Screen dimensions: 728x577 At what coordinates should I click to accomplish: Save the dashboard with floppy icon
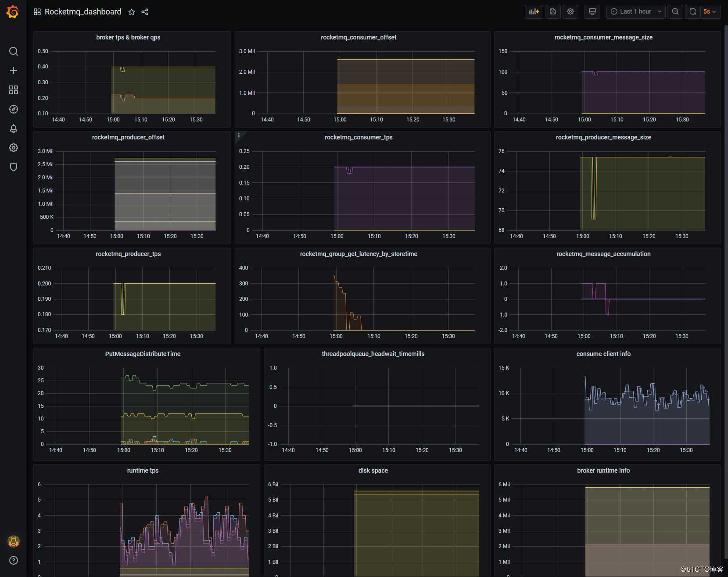553,12
